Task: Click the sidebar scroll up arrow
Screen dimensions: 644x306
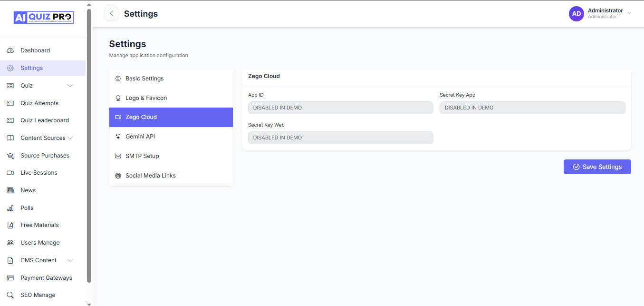Action: (89, 4)
